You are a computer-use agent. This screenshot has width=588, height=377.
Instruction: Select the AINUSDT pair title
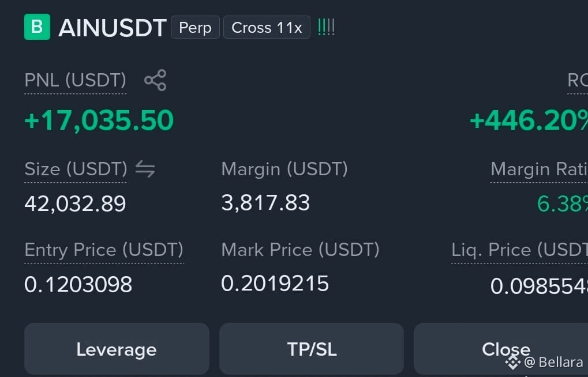pos(113,28)
